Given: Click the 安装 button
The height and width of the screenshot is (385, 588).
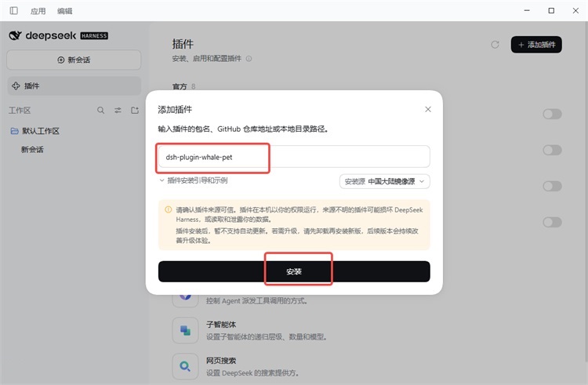Looking at the screenshot, I should pyautogui.click(x=294, y=271).
